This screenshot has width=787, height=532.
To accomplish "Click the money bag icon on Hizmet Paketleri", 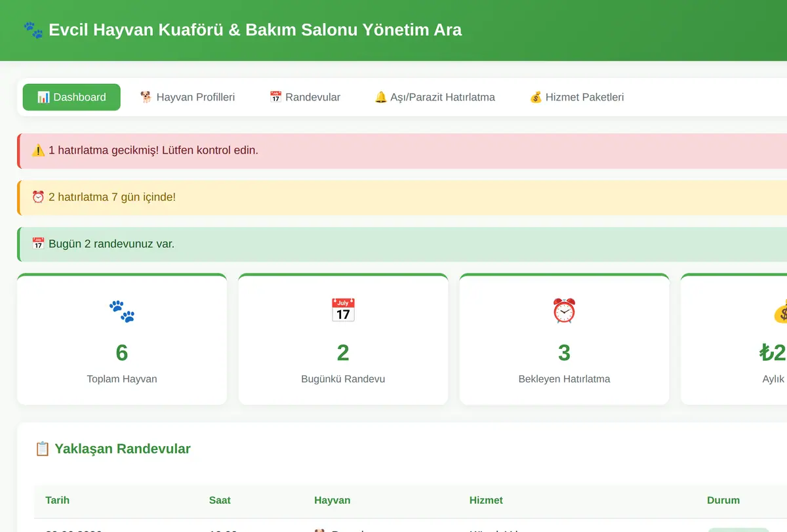I will click(536, 97).
